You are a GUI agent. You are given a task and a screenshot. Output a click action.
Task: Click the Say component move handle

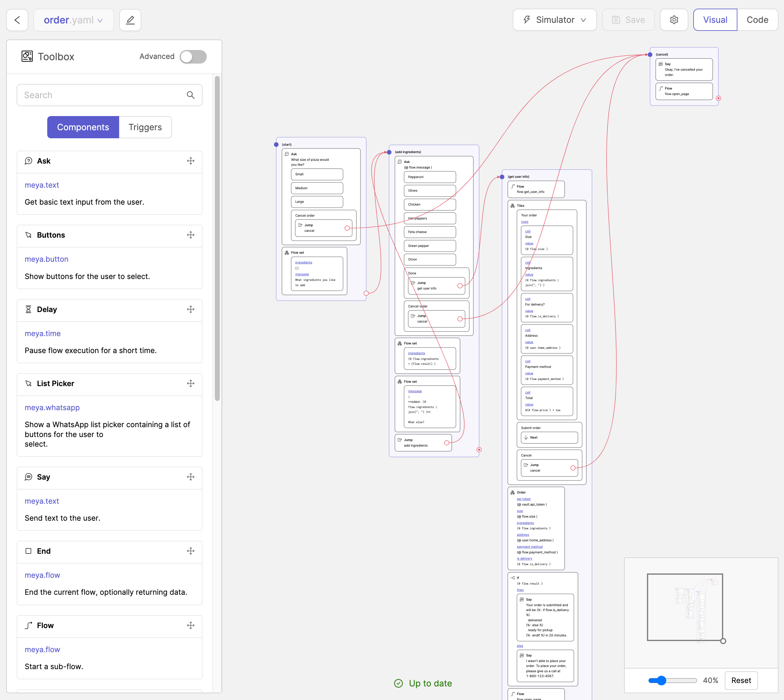[191, 477]
